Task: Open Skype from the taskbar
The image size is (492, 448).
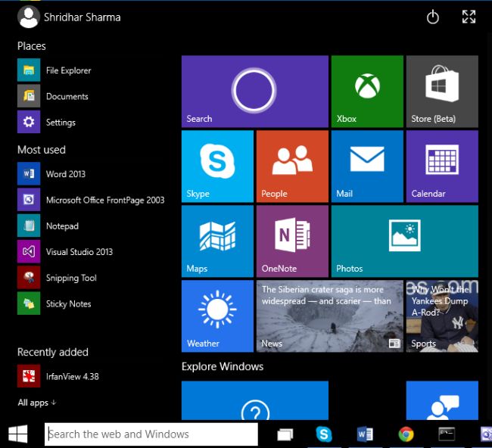Action: (324, 434)
